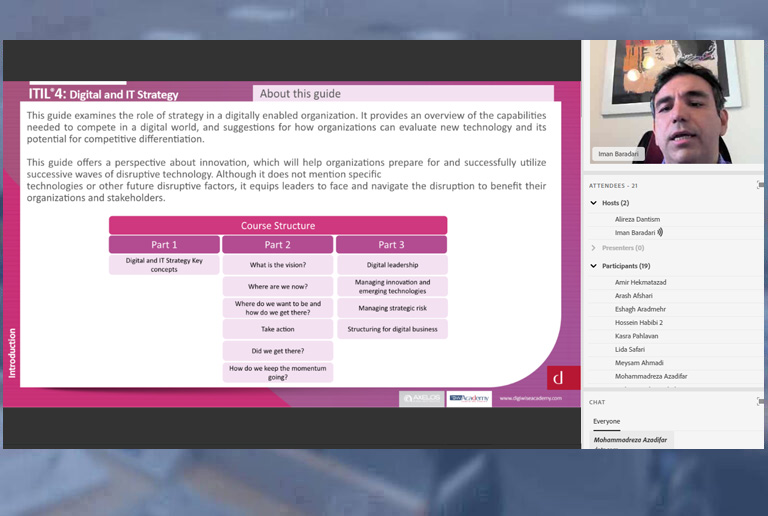Viewport: 768px width, 516px height.
Task: Collapse the Hosts group
Action: [x=594, y=203]
